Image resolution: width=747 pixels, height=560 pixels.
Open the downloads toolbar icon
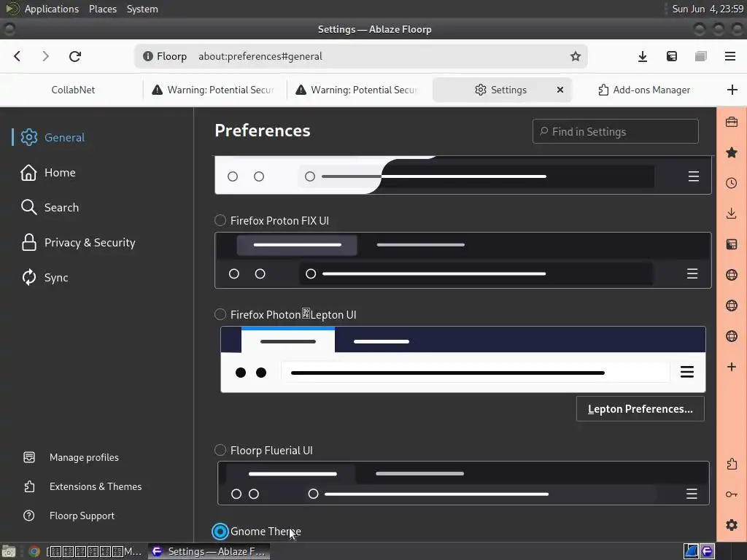coord(642,56)
